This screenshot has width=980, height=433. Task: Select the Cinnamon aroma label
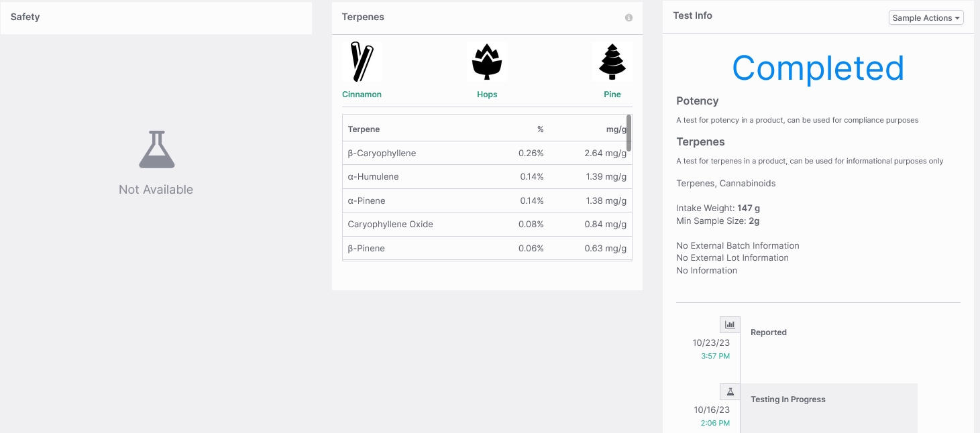(362, 95)
